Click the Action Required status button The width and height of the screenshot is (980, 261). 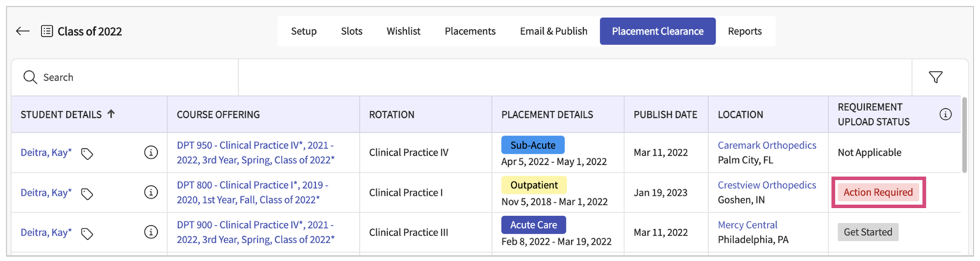click(878, 192)
